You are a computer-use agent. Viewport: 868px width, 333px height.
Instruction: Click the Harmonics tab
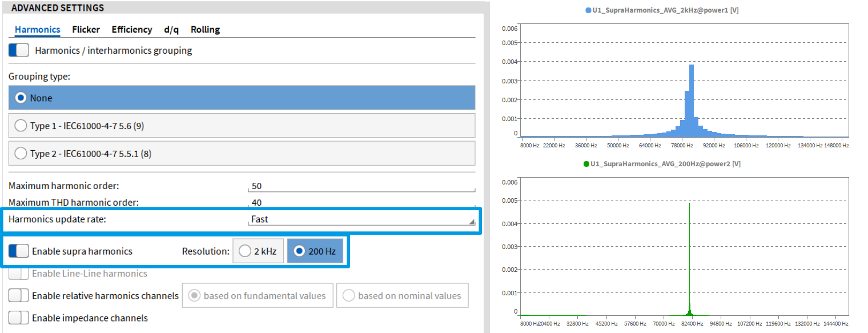pos(37,30)
